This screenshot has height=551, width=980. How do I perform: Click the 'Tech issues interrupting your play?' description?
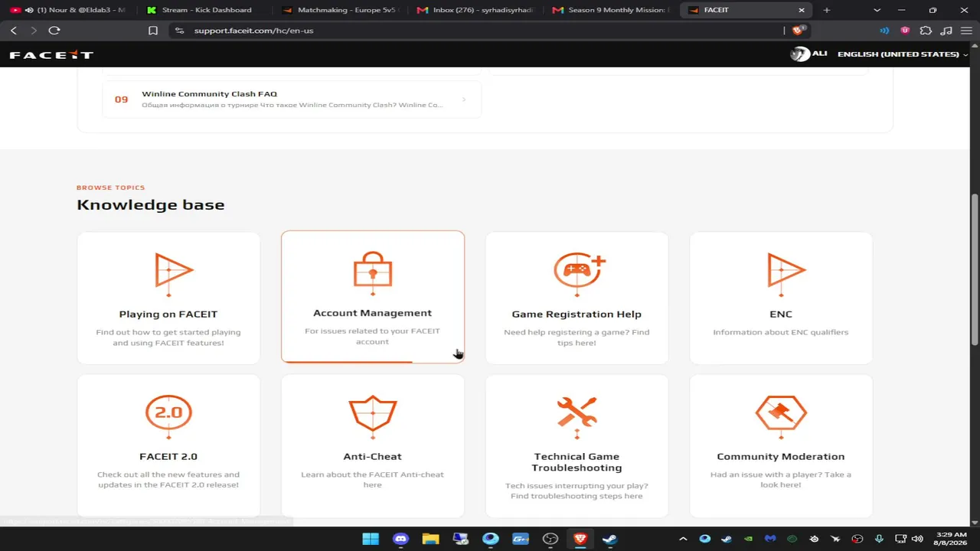(577, 491)
